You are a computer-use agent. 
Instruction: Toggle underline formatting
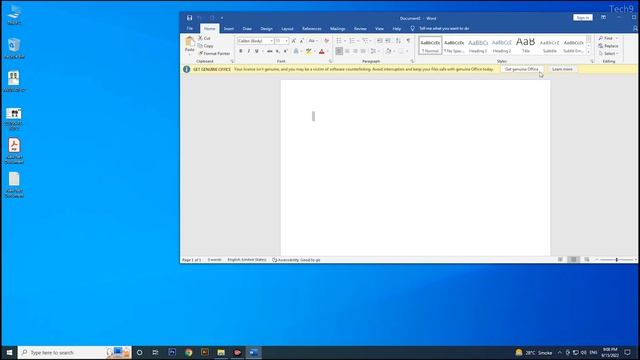[256, 51]
